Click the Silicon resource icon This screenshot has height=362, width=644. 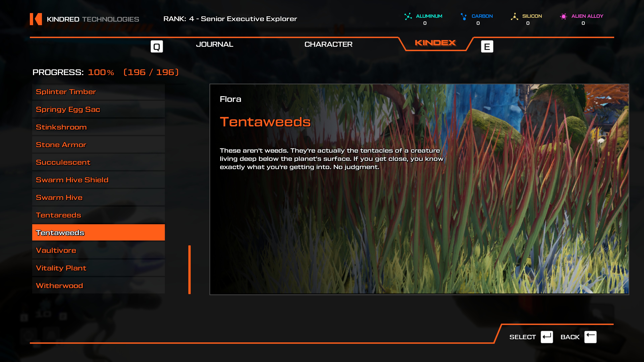[514, 16]
